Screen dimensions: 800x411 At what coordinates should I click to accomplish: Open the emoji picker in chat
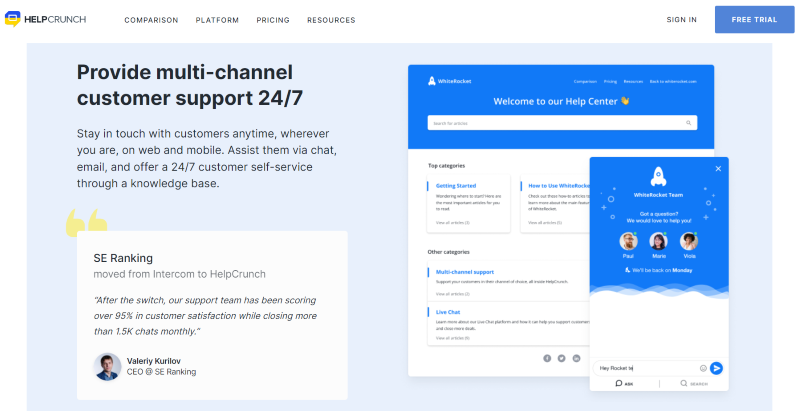(703, 368)
